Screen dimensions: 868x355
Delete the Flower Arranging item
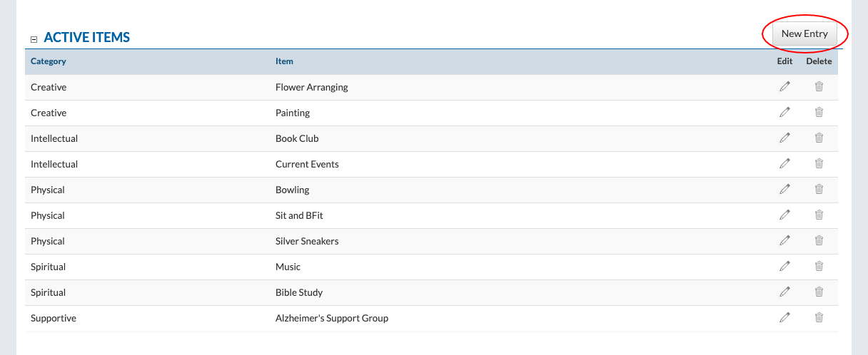click(x=819, y=87)
